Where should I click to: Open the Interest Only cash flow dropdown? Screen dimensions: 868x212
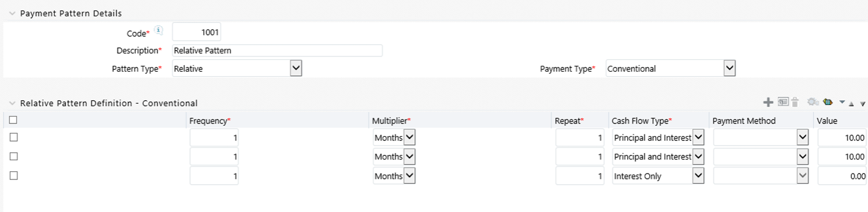click(x=659, y=176)
